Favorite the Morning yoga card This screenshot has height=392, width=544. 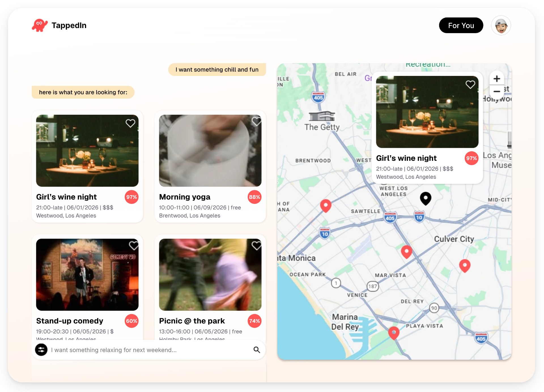click(x=256, y=121)
